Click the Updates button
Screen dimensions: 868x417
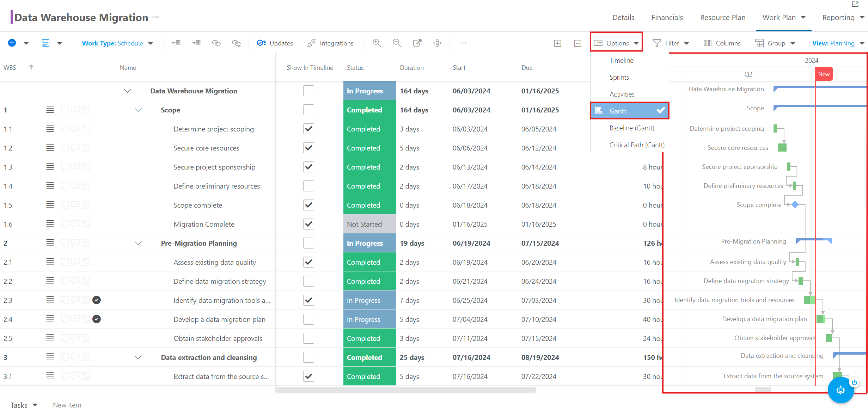coord(275,43)
